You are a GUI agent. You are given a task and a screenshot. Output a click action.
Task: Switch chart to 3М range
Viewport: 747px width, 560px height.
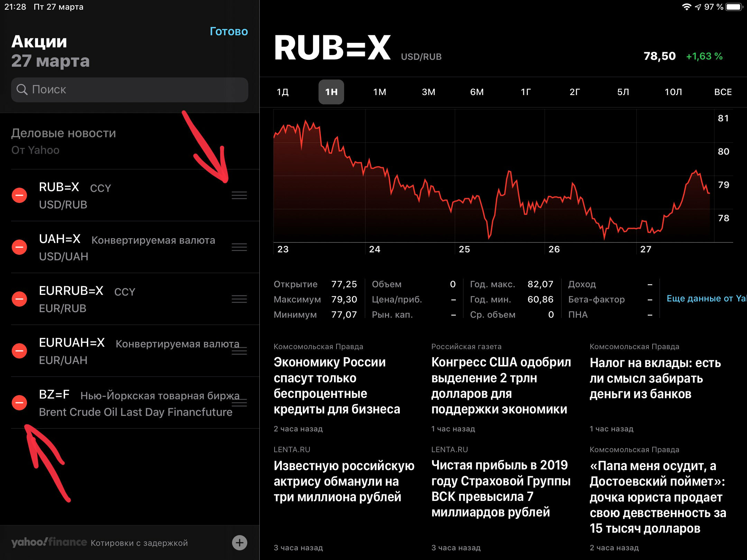428,92
